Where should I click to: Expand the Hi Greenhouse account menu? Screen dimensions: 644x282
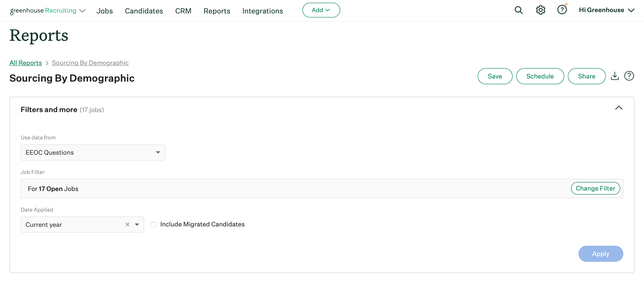point(607,10)
